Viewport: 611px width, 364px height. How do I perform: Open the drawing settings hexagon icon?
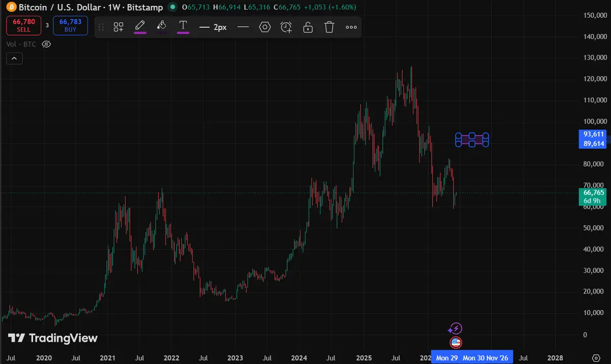(265, 27)
